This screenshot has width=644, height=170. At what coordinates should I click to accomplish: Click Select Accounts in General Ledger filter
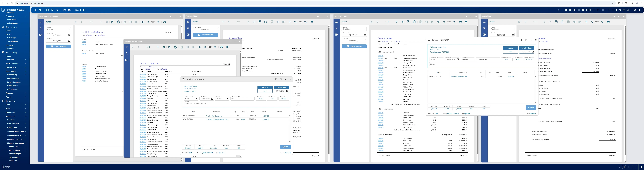click(354, 46)
